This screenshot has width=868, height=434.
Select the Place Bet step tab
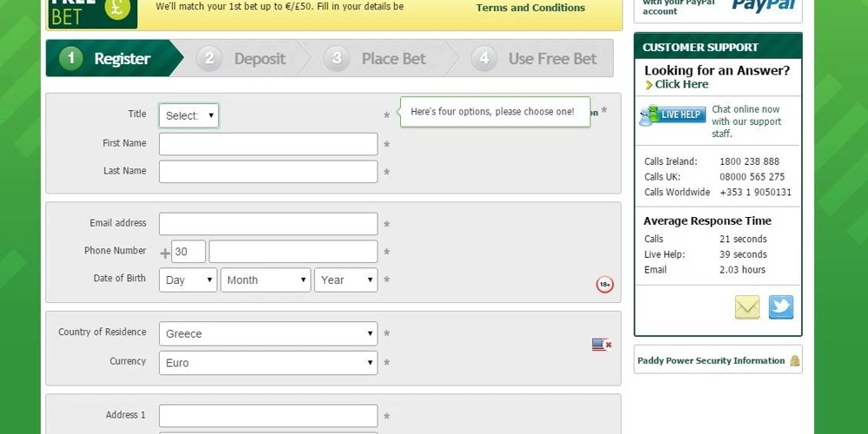click(380, 58)
